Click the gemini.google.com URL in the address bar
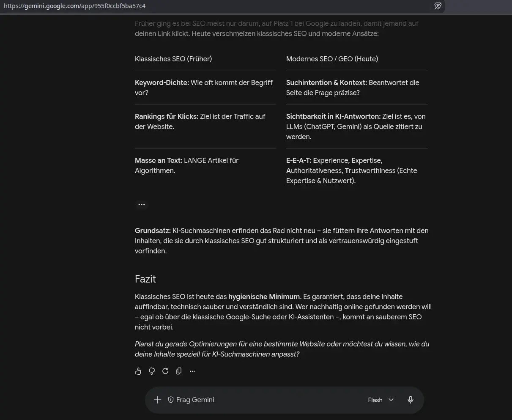The width and height of the screenshot is (512, 420). 74,6
